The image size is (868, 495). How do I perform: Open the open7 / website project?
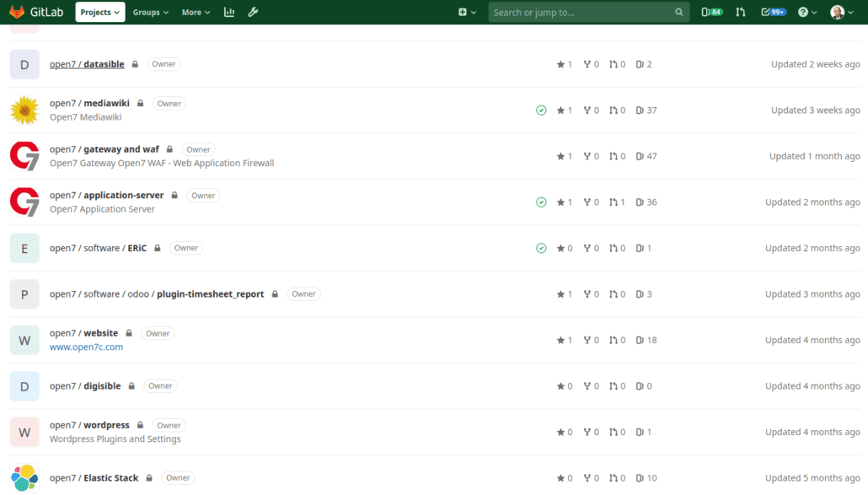tap(84, 333)
